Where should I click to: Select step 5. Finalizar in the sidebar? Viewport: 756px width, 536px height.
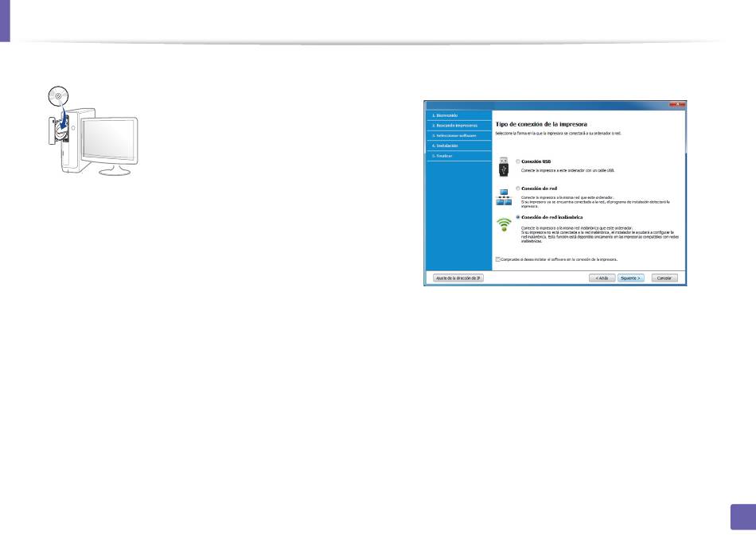click(459, 156)
